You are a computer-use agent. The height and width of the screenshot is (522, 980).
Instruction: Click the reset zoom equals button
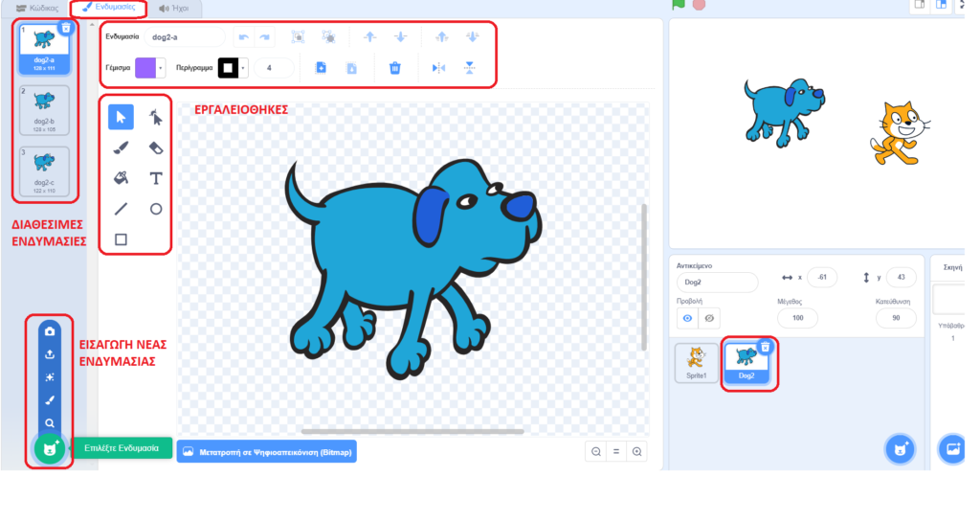pos(616,452)
